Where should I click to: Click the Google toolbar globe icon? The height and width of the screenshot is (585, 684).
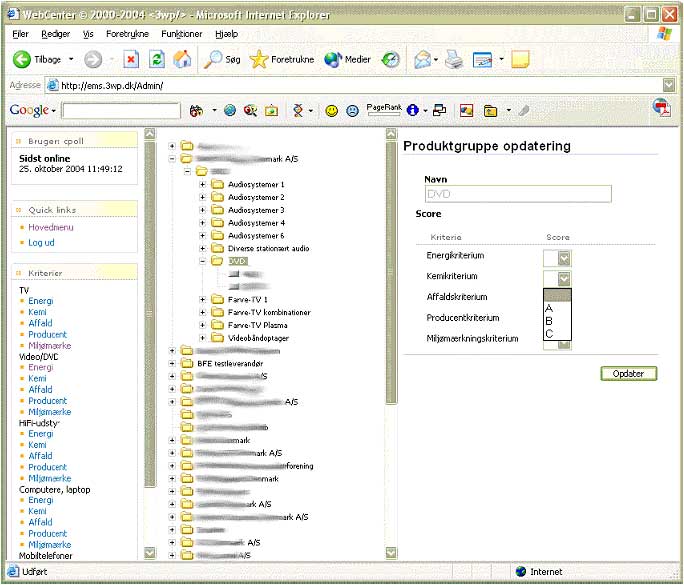230,110
